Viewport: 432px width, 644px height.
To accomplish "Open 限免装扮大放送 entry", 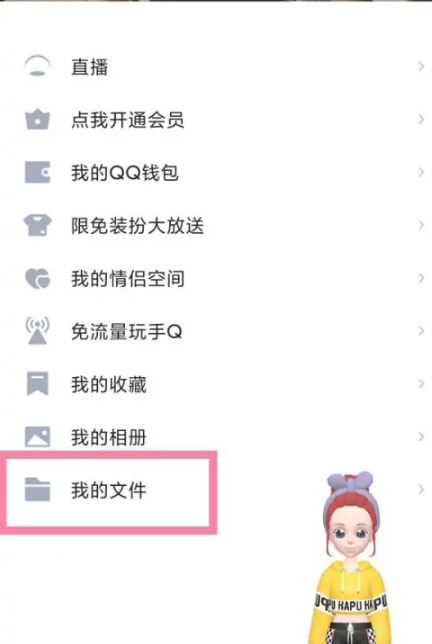I will point(216,225).
